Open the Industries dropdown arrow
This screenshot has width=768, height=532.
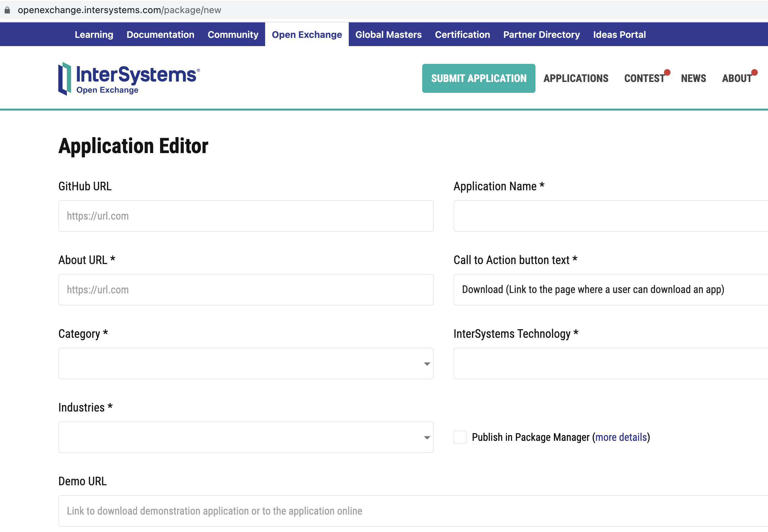(x=426, y=437)
